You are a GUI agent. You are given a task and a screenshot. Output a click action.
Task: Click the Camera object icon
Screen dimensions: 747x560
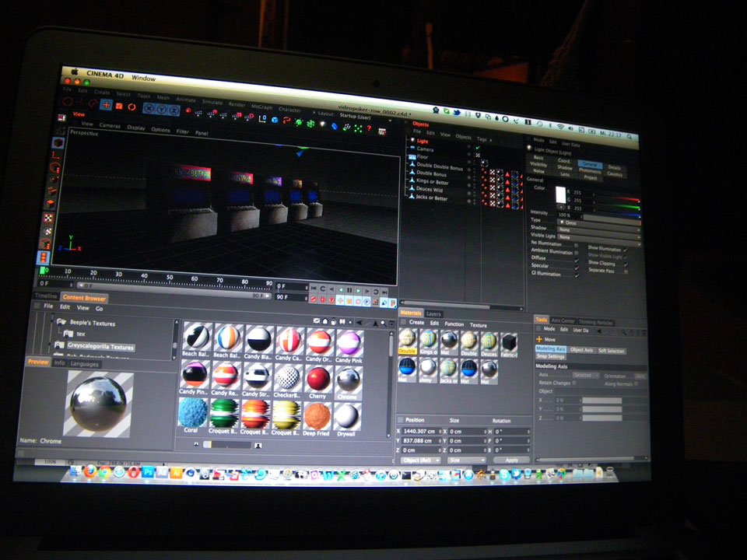pos(410,149)
